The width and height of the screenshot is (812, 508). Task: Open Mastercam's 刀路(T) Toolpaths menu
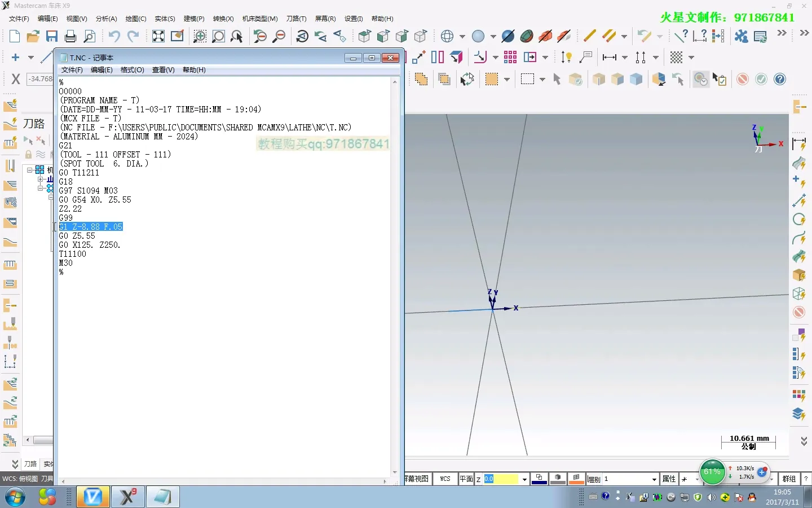click(296, 19)
